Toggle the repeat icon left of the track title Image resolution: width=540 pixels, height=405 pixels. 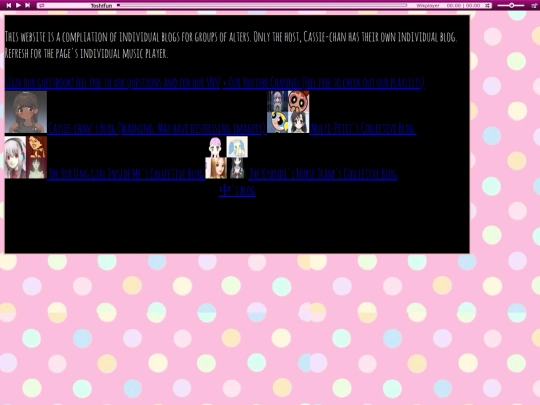pyautogui.click(x=41, y=6)
